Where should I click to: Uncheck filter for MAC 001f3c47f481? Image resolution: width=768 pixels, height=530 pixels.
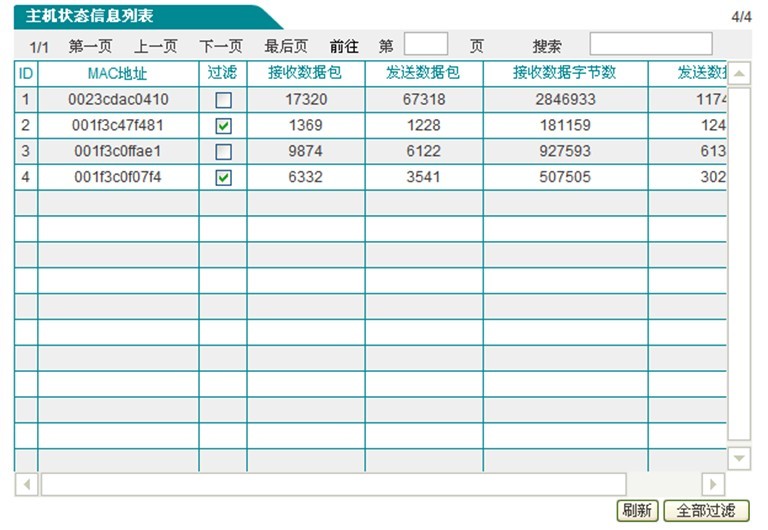point(223,126)
